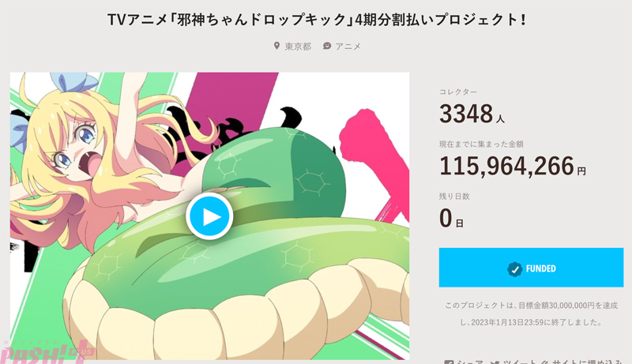The image size is (632, 364).
Task: Click the Jashin-chan video thumbnail image
Action: [x=209, y=216]
